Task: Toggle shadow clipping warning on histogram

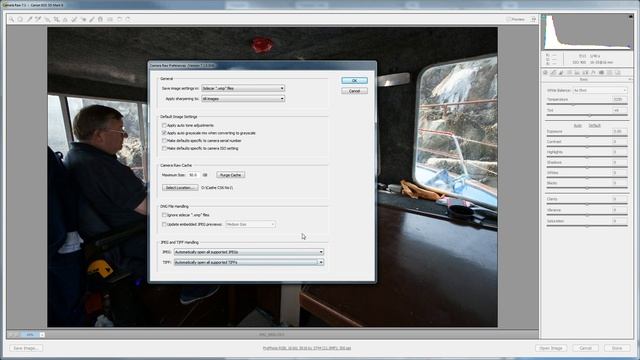Action: click(544, 17)
